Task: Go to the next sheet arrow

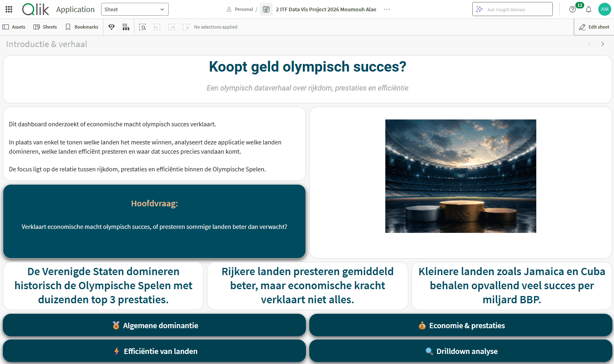Action: pyautogui.click(x=602, y=44)
